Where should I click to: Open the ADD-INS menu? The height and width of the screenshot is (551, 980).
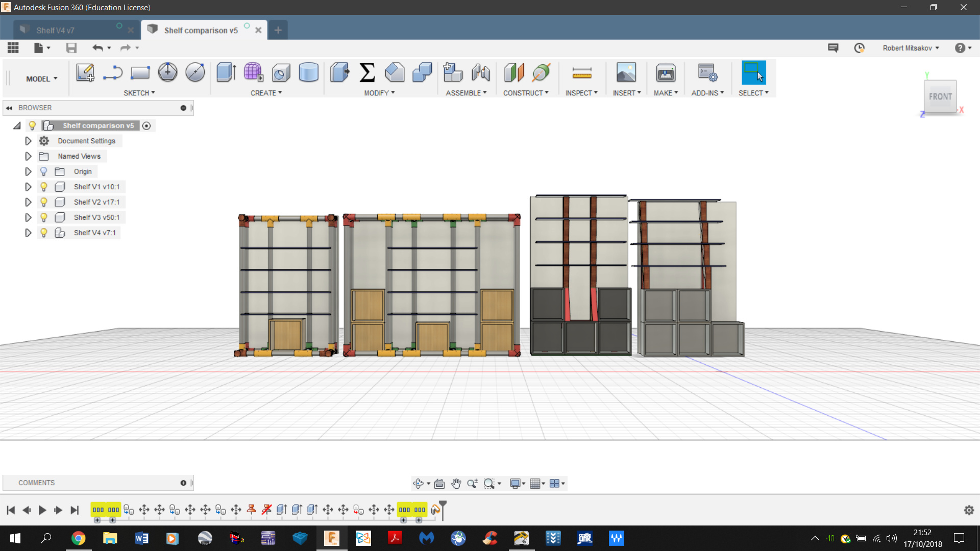point(707,93)
